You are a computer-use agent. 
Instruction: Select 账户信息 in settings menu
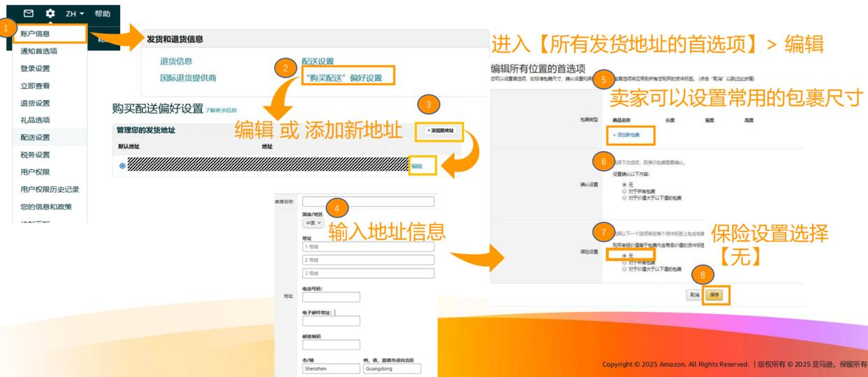(36, 34)
